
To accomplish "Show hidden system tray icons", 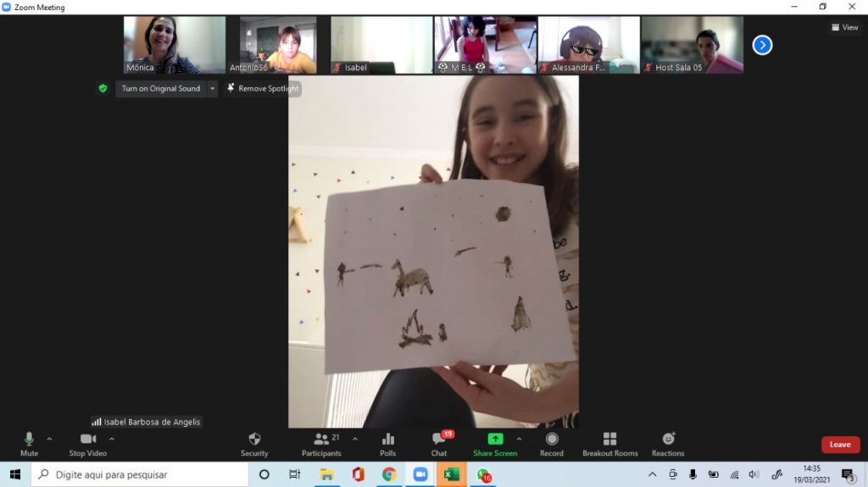I will pos(652,475).
